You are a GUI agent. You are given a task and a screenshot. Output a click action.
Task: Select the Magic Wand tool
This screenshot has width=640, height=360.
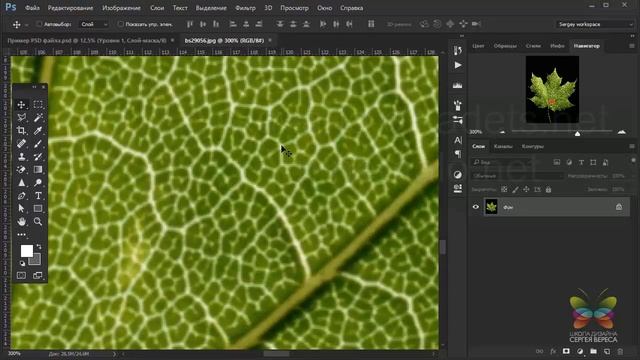coord(38,118)
